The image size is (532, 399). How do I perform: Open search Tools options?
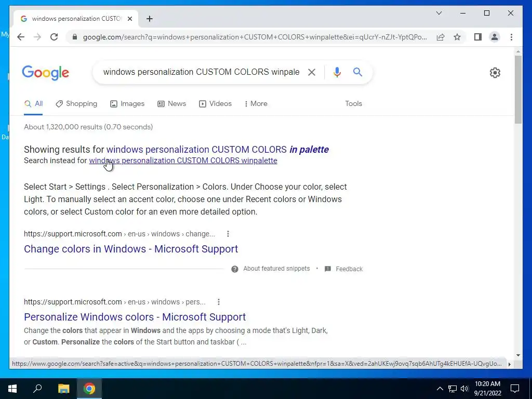(x=353, y=104)
